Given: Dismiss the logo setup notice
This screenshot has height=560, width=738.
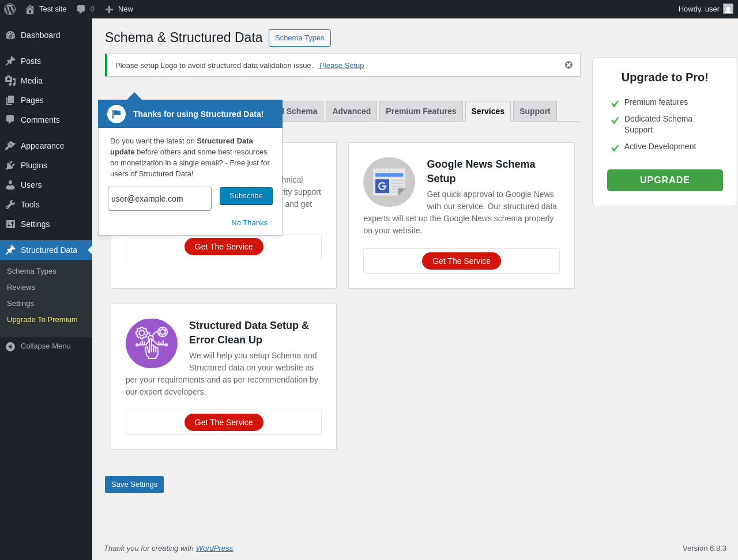Looking at the screenshot, I should (568, 65).
